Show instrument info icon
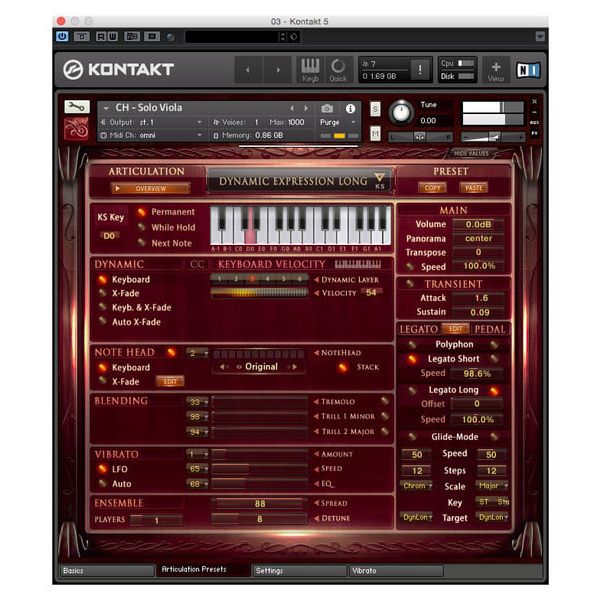Screen dimensions: 600x600 tap(350, 109)
